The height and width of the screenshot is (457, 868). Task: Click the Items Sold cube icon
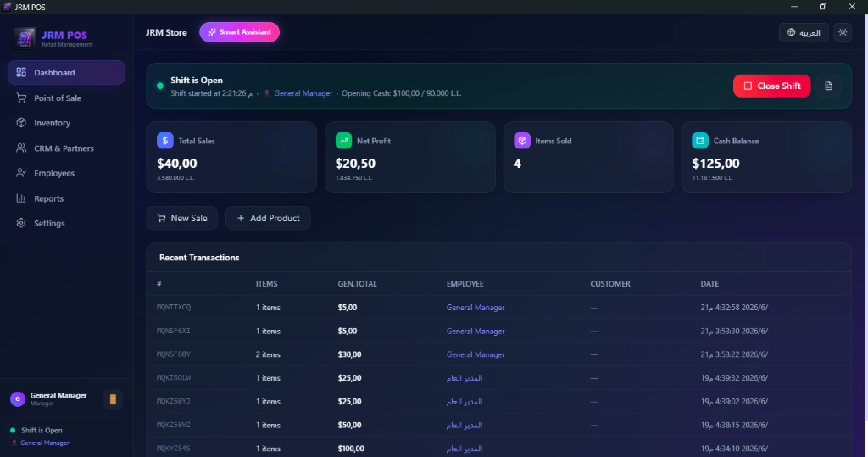pos(522,141)
